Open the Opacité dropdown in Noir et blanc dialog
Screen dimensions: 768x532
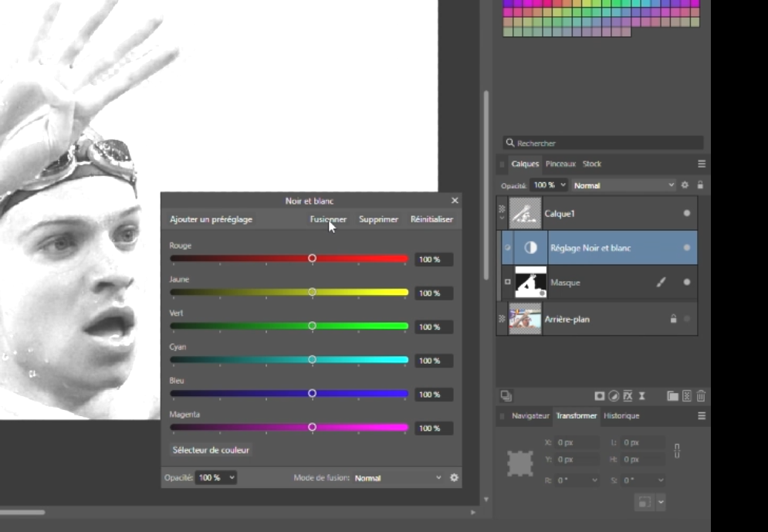click(x=216, y=478)
